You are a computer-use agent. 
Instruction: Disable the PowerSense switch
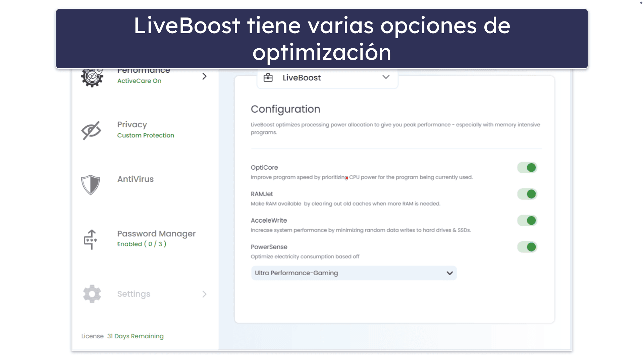(x=527, y=247)
